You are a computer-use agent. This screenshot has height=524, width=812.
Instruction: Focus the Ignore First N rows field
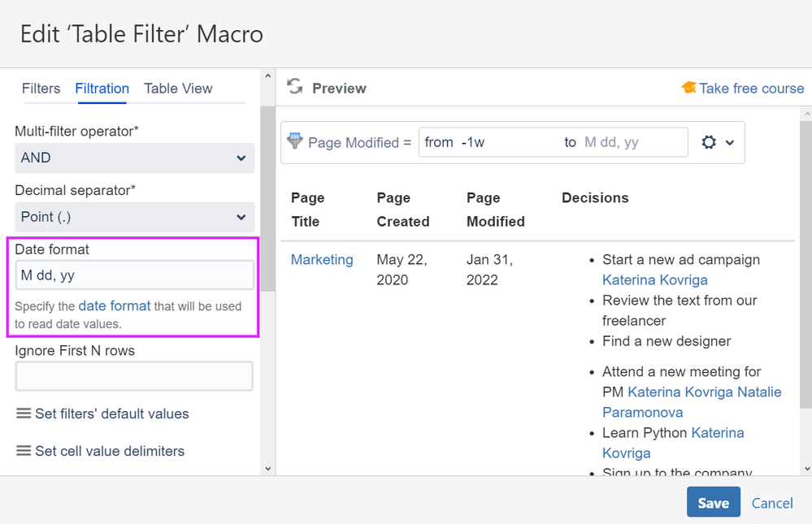(134, 376)
